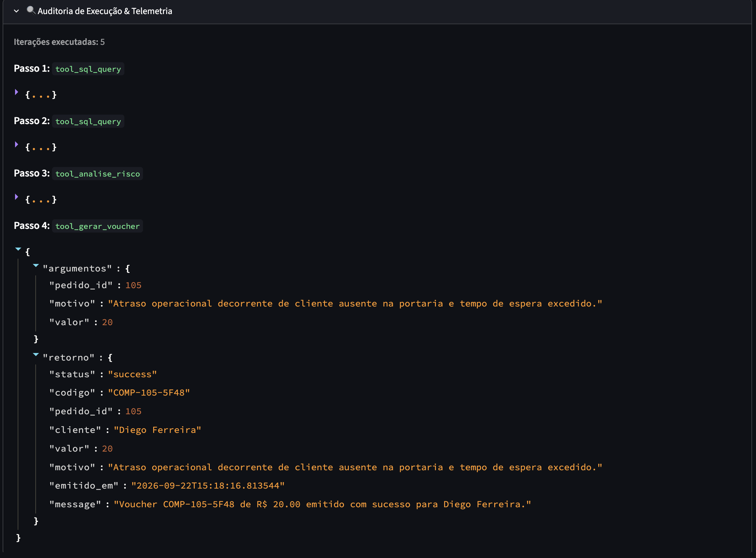Viewport: 756px width, 558px height.
Task: Click the Passo 4: label
Action: (32, 226)
